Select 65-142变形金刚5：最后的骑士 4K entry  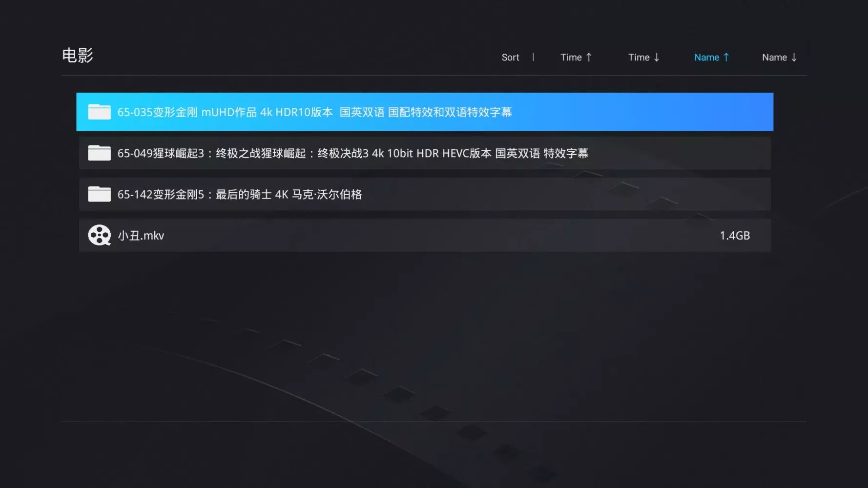pos(425,194)
